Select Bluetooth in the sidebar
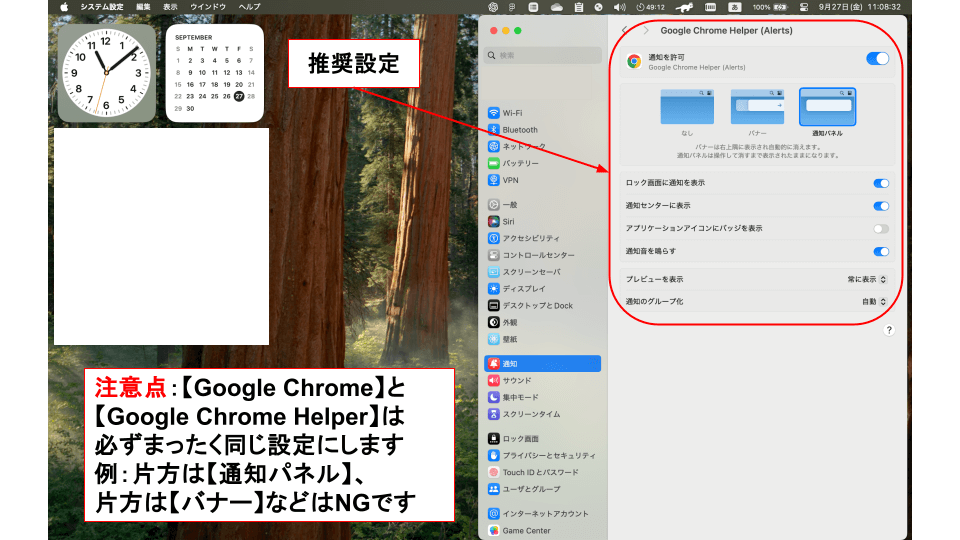Viewport: 960px width, 540px height. pyautogui.click(x=519, y=130)
